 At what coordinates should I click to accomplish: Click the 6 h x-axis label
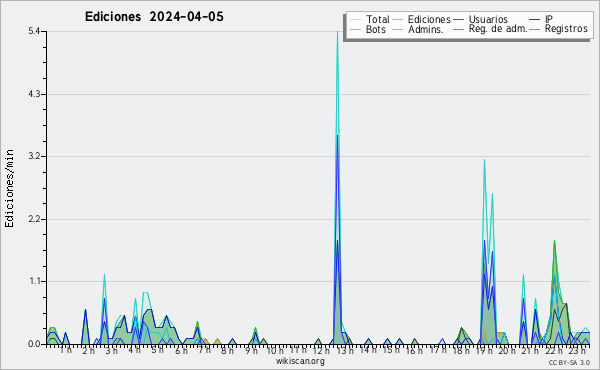(x=181, y=350)
